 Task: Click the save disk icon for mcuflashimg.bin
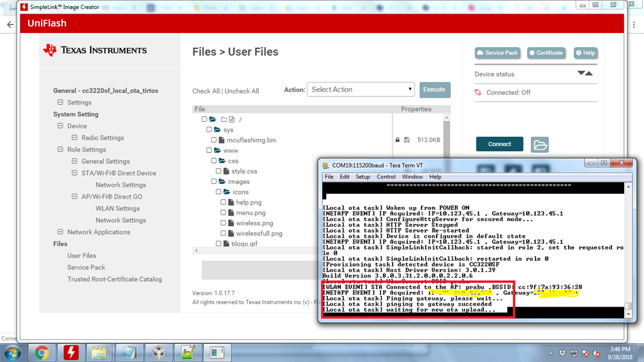(x=407, y=140)
